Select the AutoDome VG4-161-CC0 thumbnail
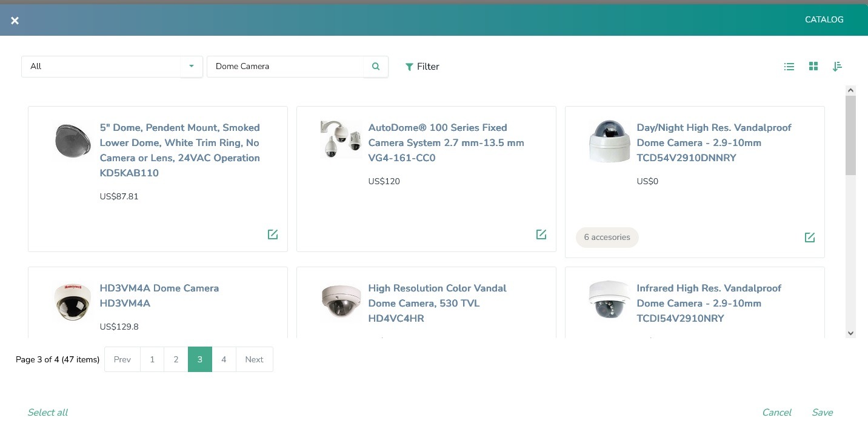The height and width of the screenshot is (432, 868). coord(341,139)
